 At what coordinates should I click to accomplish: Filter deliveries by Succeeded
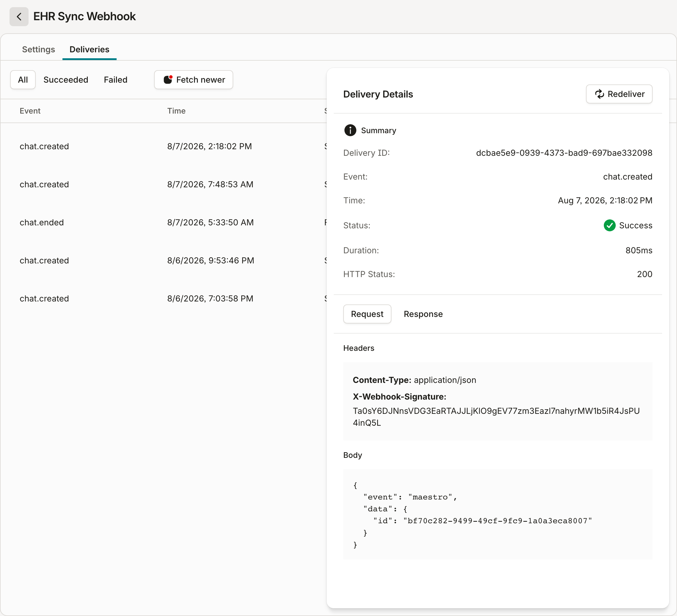click(x=66, y=80)
